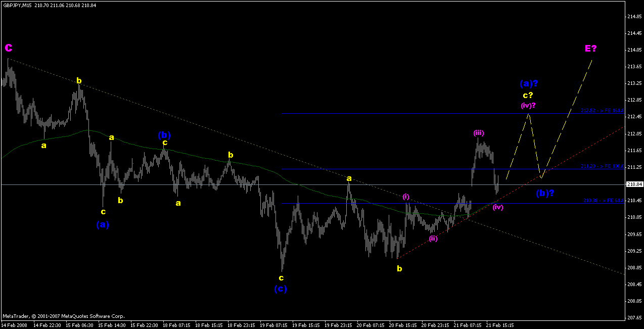
Task: Click the blue '(a)?' wave label
Action: (x=529, y=83)
